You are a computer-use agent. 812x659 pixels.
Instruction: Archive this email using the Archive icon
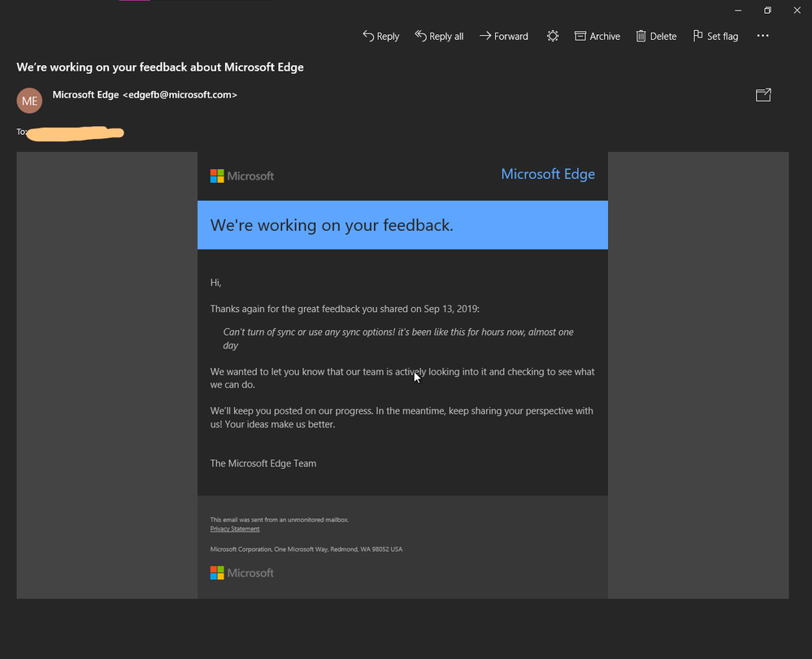tap(580, 36)
